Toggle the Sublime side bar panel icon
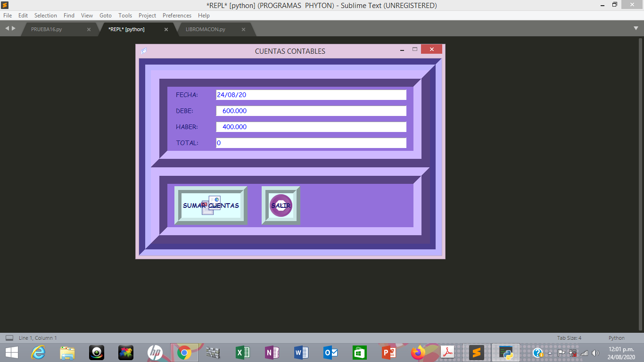The height and width of the screenshot is (362, 644). pos(9,338)
